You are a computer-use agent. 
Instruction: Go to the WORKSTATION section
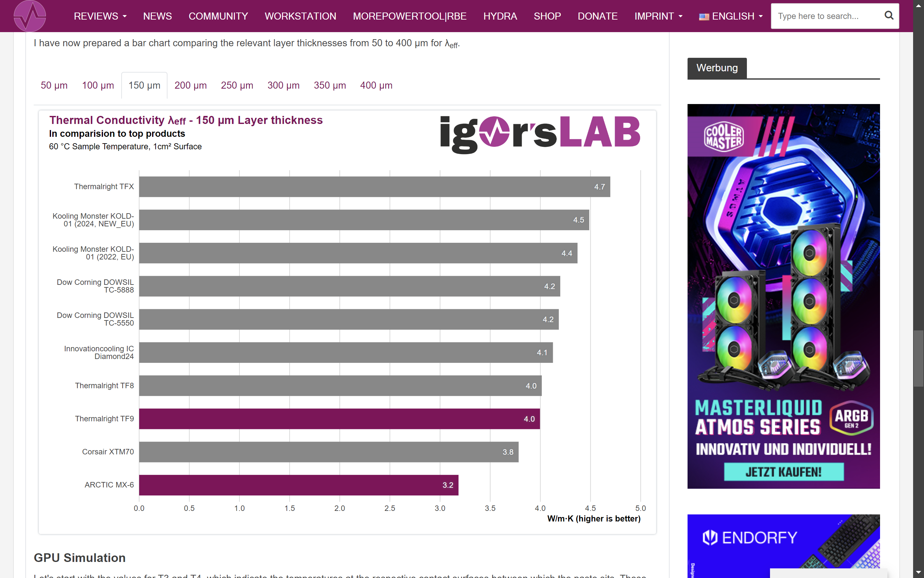300,16
